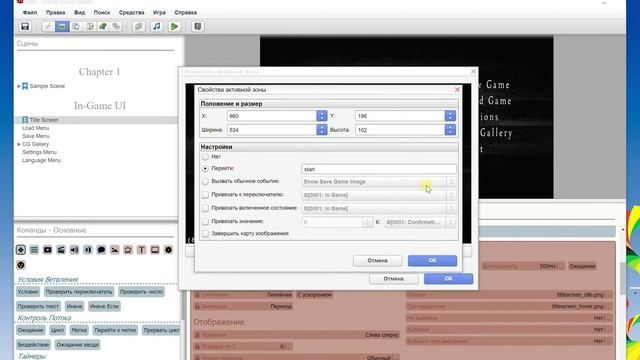
Task: Click the stacked cards toolbar icon left of music note
Action: [x=138, y=27]
